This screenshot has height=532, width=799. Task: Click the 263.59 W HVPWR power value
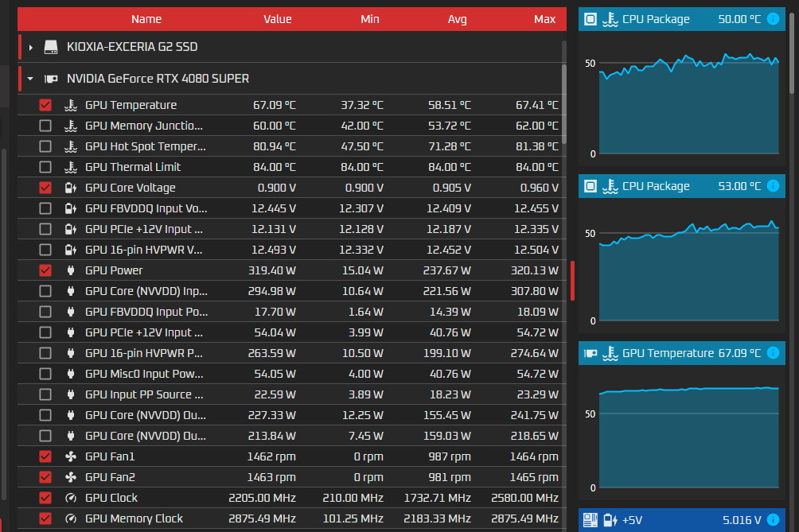pyautogui.click(x=271, y=353)
